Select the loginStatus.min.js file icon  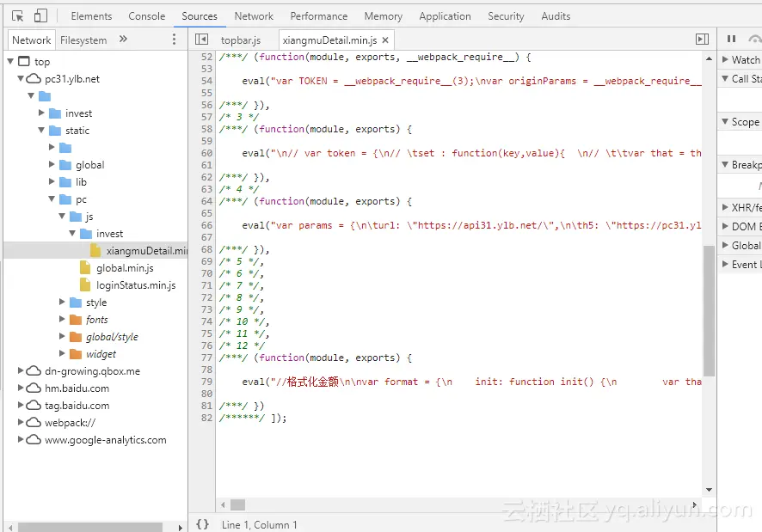tap(85, 284)
